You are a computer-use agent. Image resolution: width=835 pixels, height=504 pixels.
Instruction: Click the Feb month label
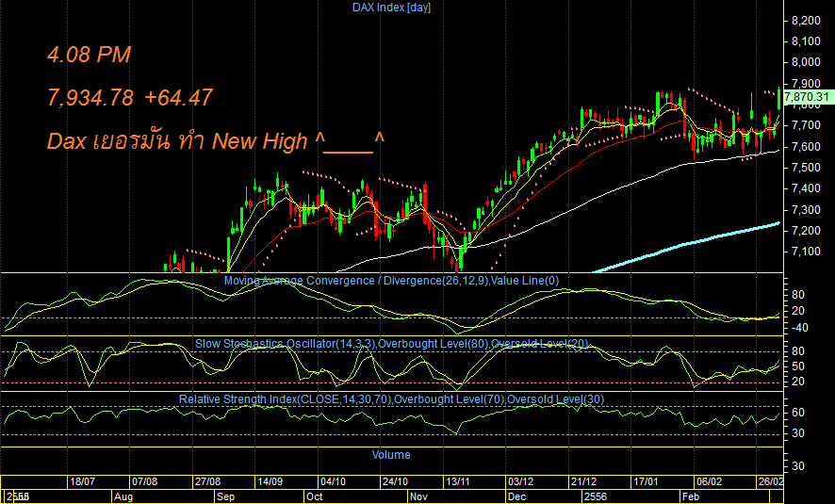691,496
